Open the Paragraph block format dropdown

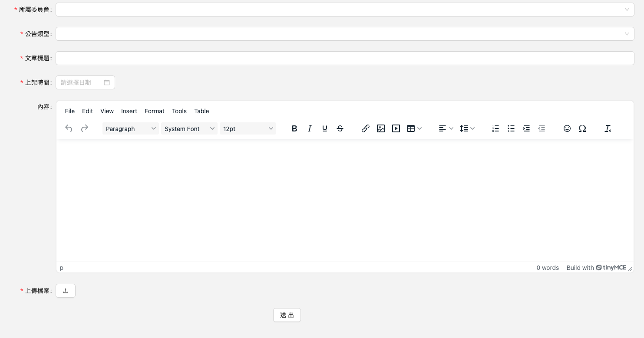tap(130, 128)
